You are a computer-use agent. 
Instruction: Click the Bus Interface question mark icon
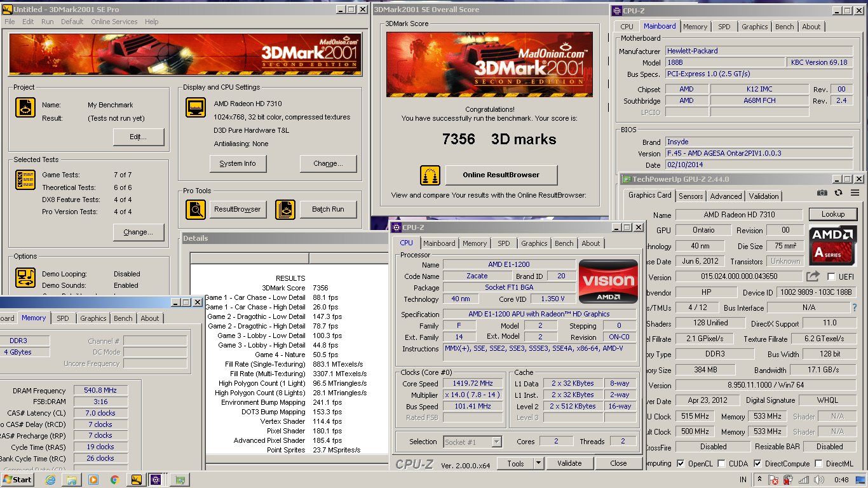coord(855,308)
